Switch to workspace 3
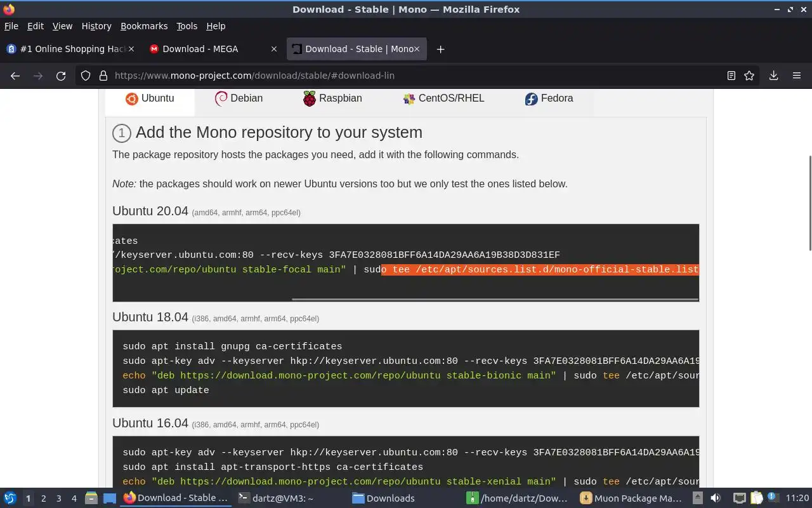 [58, 498]
